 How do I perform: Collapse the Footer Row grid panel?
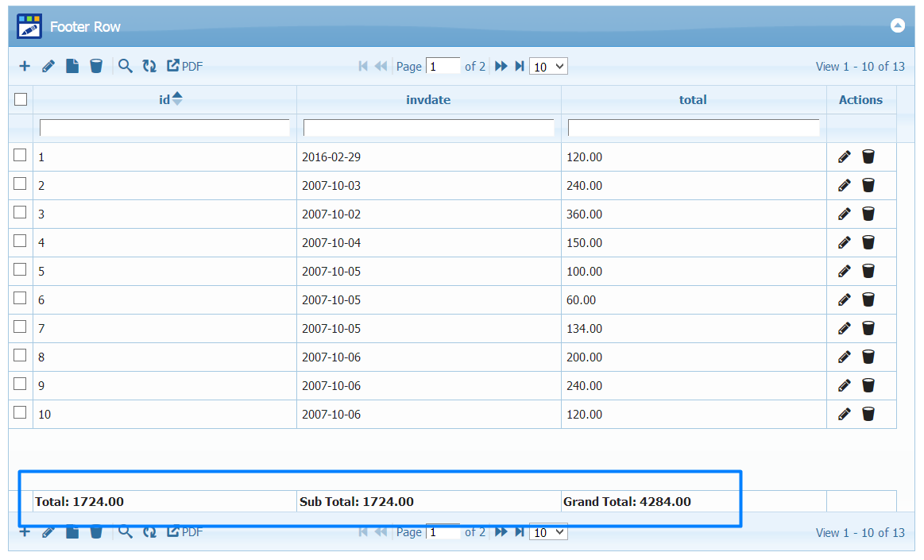coord(897,26)
